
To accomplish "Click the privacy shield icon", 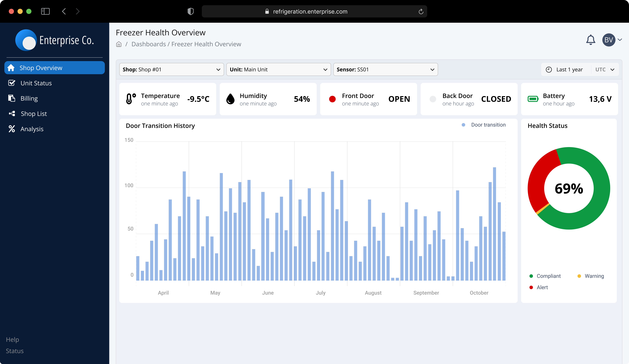I will (190, 11).
